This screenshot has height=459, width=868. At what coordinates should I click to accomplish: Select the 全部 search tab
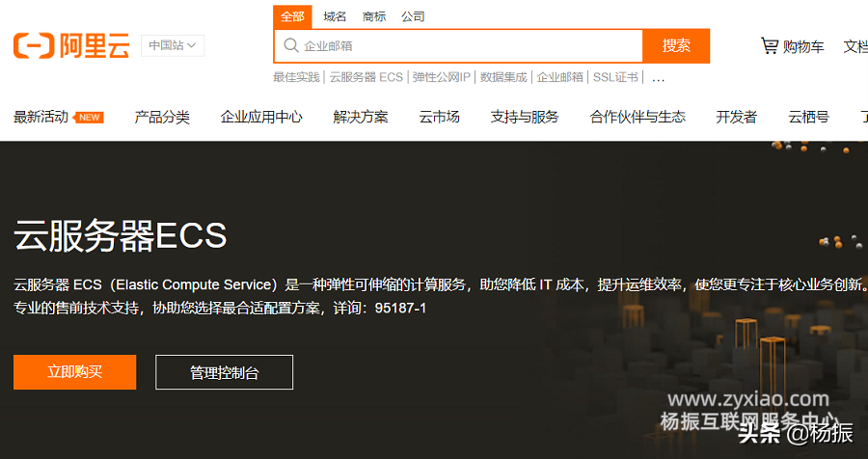[292, 16]
